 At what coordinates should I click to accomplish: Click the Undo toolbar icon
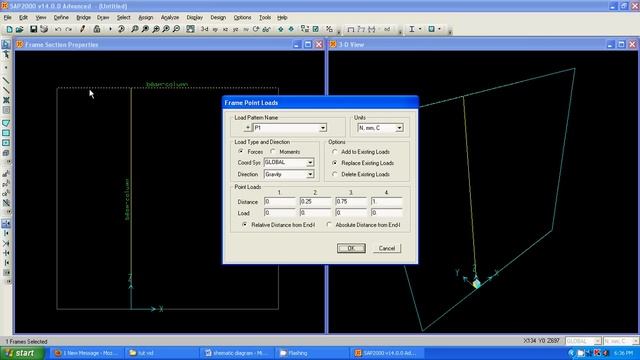pos(58,29)
